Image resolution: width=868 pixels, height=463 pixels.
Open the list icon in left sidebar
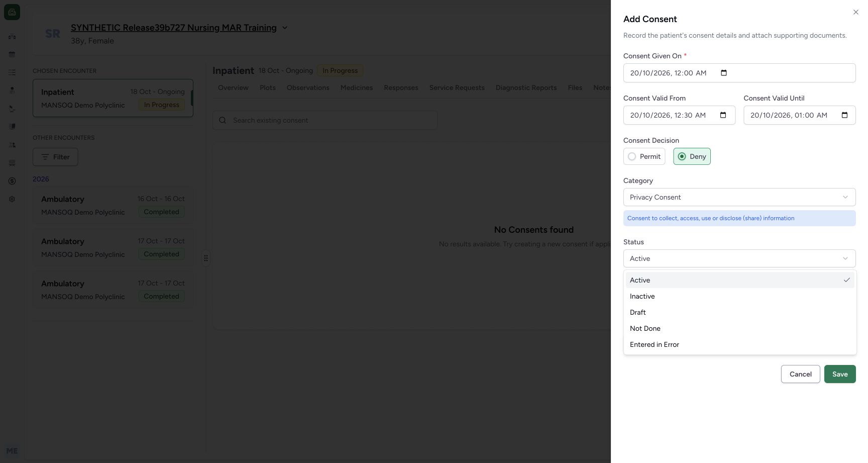click(12, 72)
